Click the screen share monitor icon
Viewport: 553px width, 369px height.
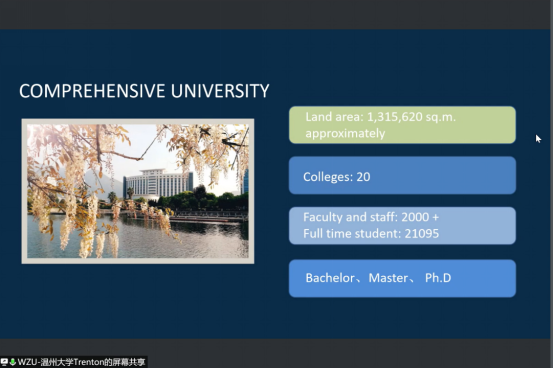tap(4, 362)
